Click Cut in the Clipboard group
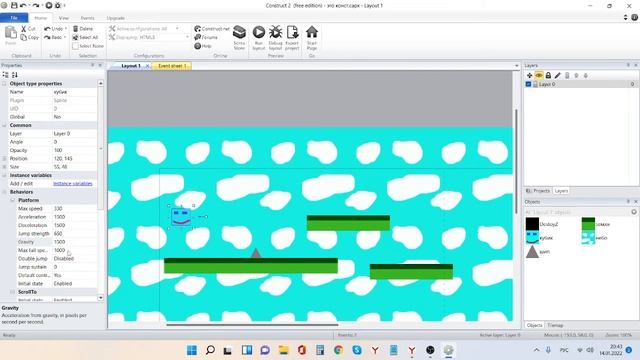This screenshot has width=640, height=360. point(28,29)
